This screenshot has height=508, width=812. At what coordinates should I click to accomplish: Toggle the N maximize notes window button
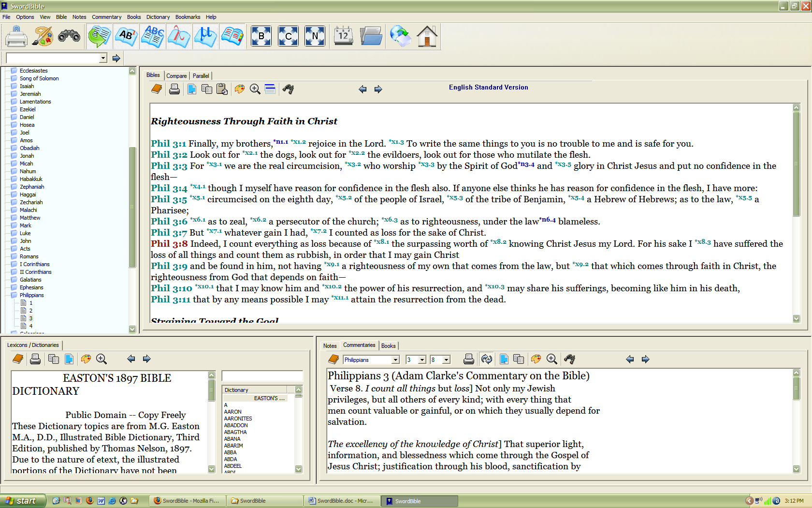pyautogui.click(x=315, y=36)
